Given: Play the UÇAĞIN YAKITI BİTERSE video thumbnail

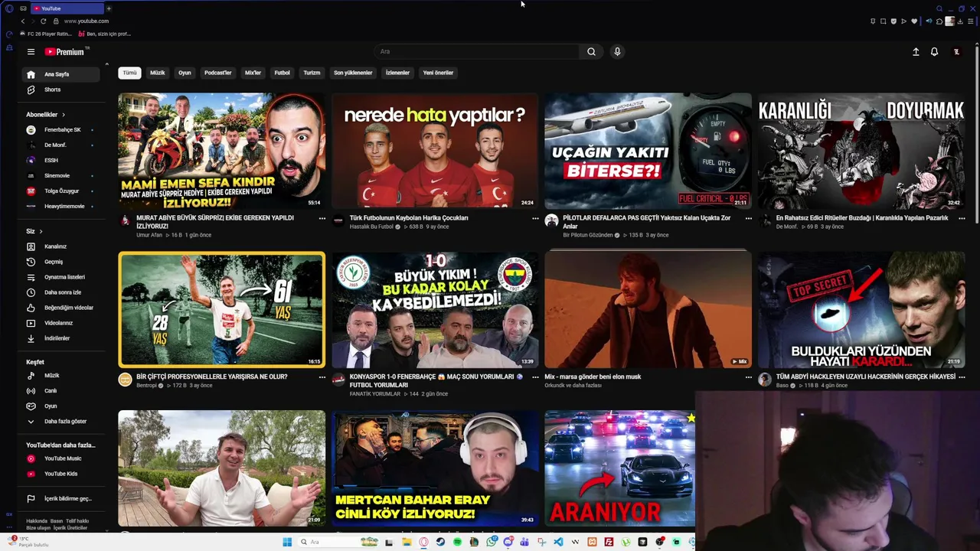Looking at the screenshot, I should [648, 151].
